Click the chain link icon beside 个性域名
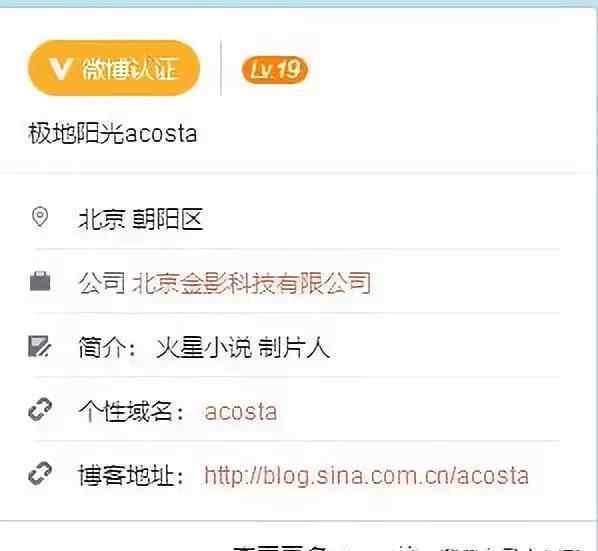The width and height of the screenshot is (598, 551). [x=40, y=410]
